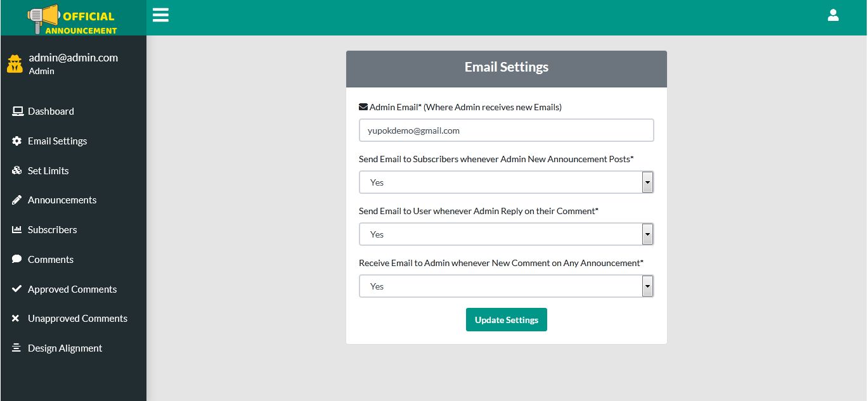868x401 pixels.
Task: Open Design Alignment menu item
Action: (65, 348)
